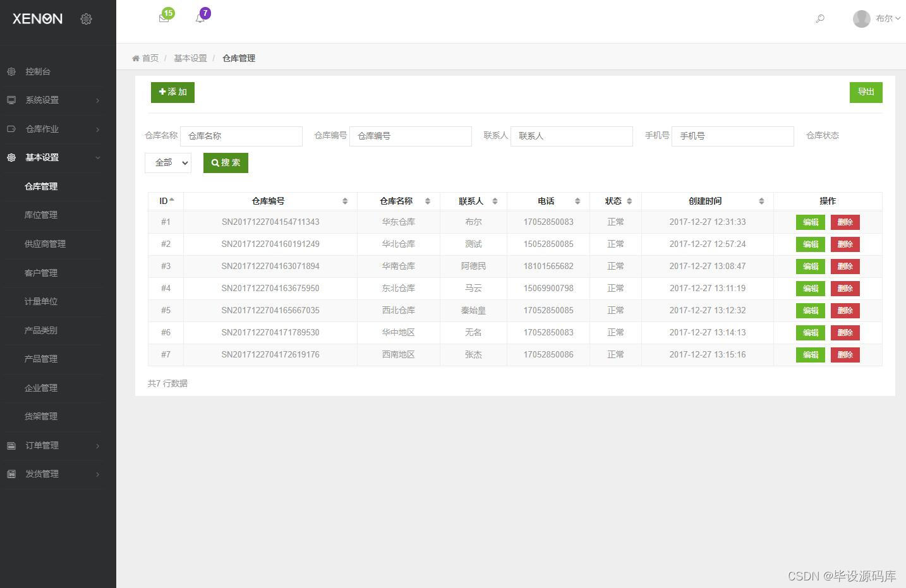Screen dimensions: 906x588
Task: Click the 控制台 sidebar icon
Action: tap(11, 71)
